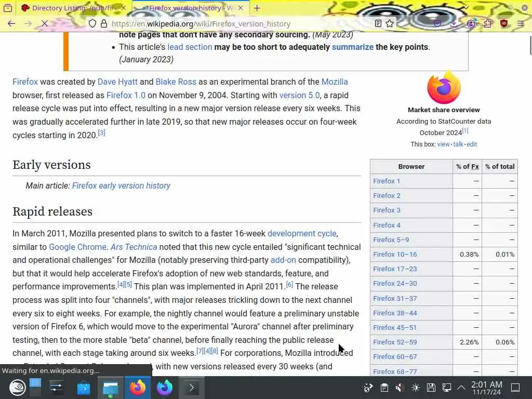Expand the hidden system tray icons
The width and height of the screenshot is (532, 399).
[461, 388]
